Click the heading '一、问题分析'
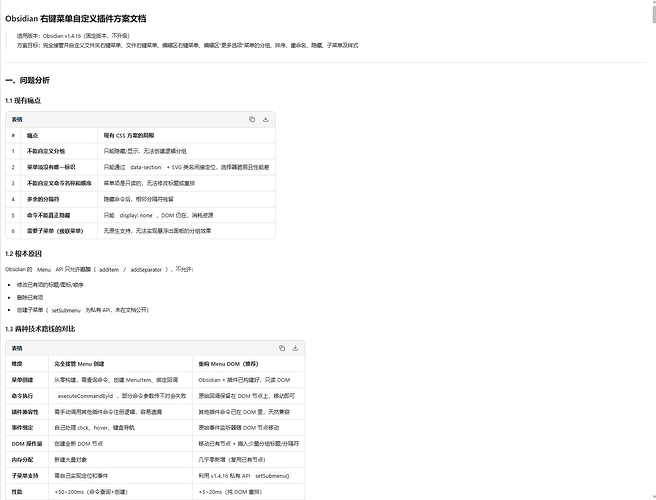Screen dimensions: 656x500 (x=27, y=80)
